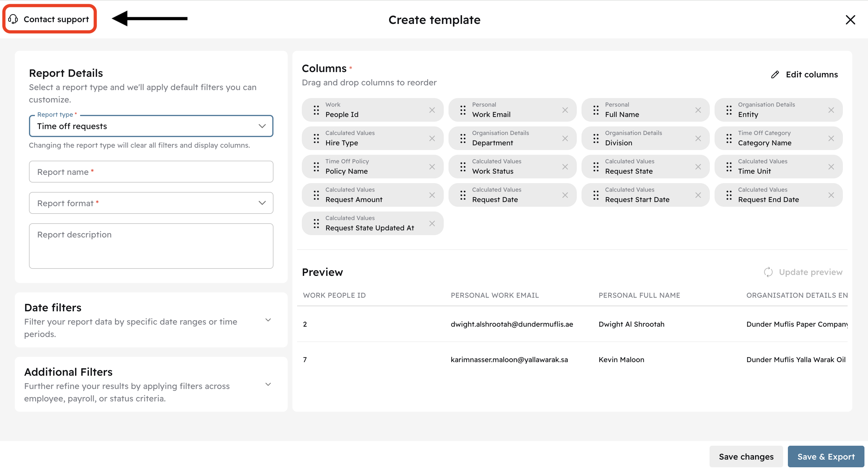
Task: Click drag handle on Full Name column
Action: [x=596, y=110]
